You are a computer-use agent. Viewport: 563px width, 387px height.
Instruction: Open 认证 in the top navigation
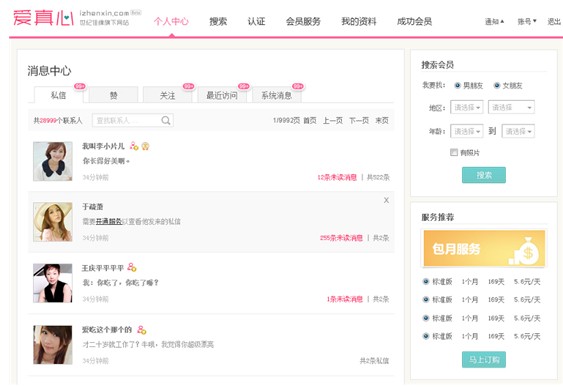point(256,22)
